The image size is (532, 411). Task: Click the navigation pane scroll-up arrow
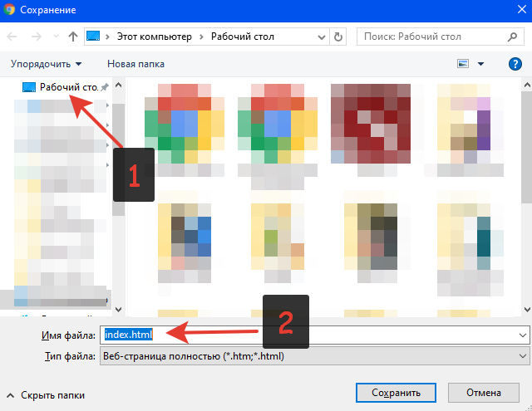point(118,85)
